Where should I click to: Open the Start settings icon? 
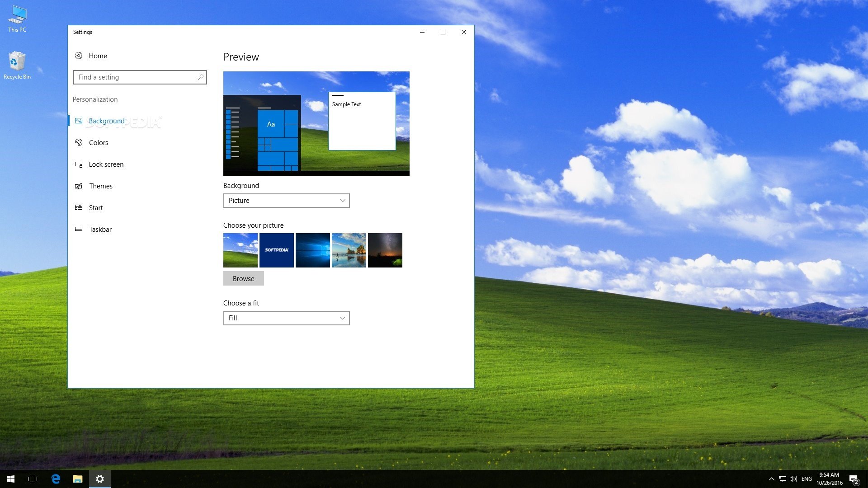pos(79,207)
